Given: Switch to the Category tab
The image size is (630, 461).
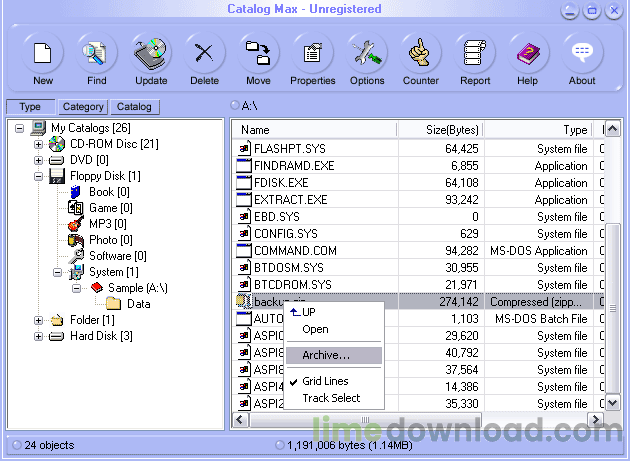Looking at the screenshot, I should tap(83, 107).
